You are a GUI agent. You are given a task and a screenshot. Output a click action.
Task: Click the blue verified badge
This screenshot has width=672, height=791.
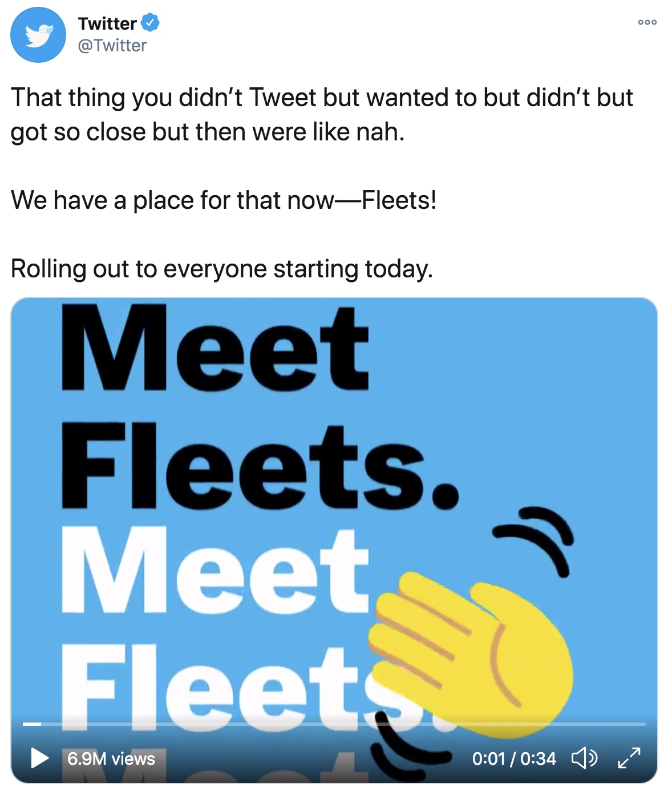(x=150, y=23)
